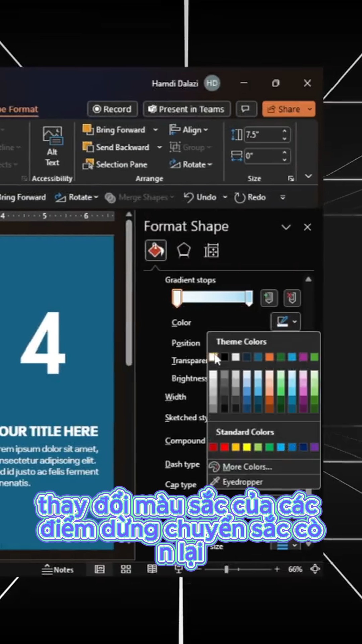
Task: Open the Undo history dropdown
Action: pos(225,197)
